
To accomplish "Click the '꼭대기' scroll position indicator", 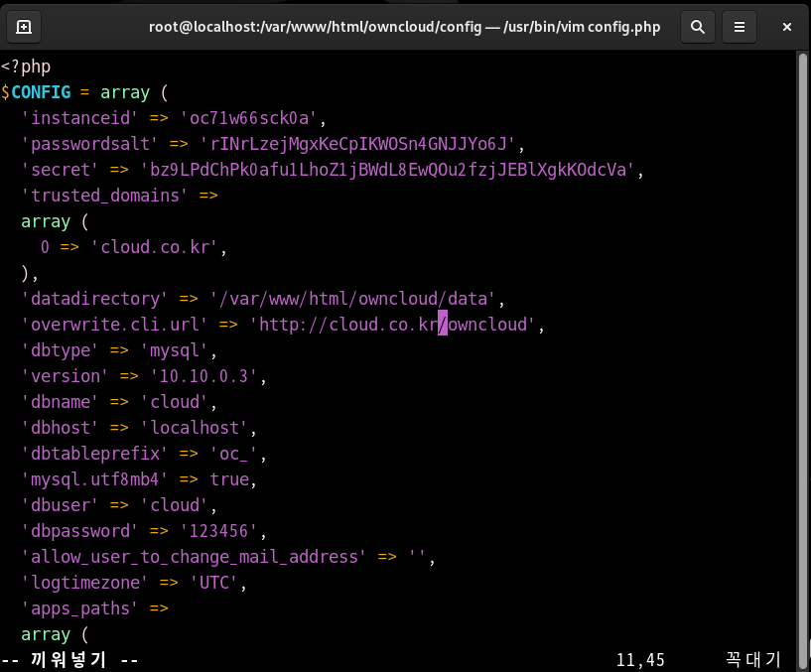I will (x=753, y=660).
